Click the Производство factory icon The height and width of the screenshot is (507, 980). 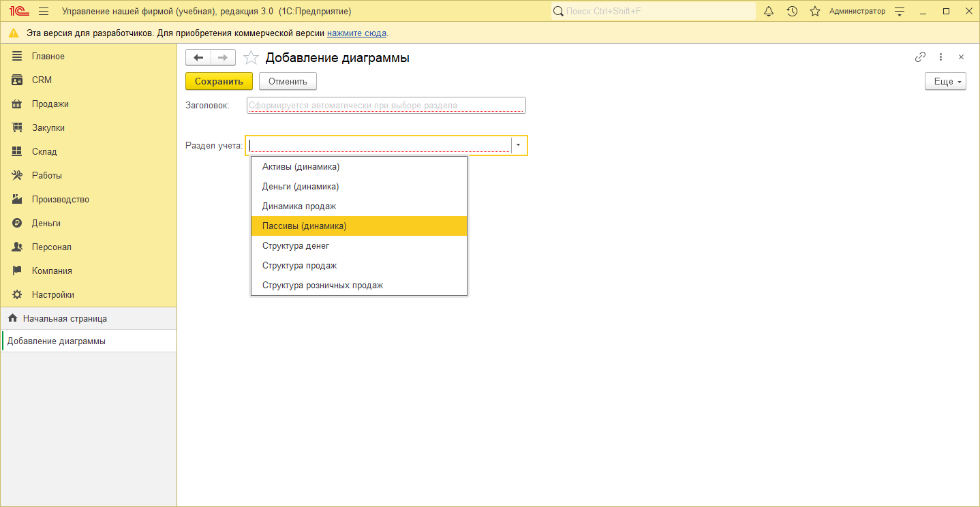click(17, 199)
